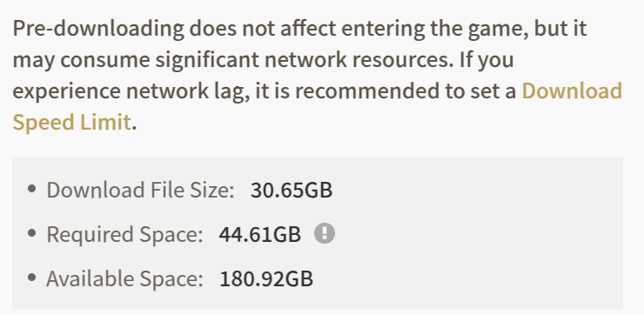The height and width of the screenshot is (315, 644).
Task: Click the 30.65GB download size value
Action: coord(292,191)
